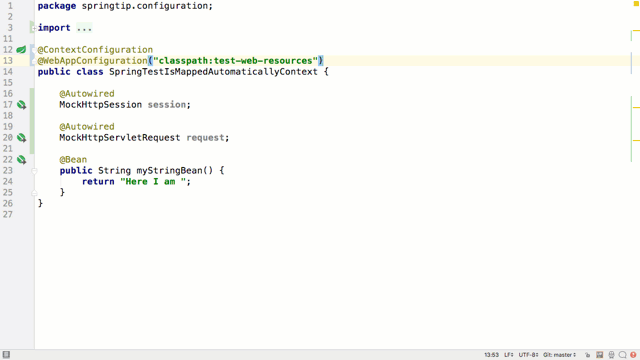Viewport: 640px width, 360px height.
Task: Click line number 27 in the gutter
Action: coord(8,215)
